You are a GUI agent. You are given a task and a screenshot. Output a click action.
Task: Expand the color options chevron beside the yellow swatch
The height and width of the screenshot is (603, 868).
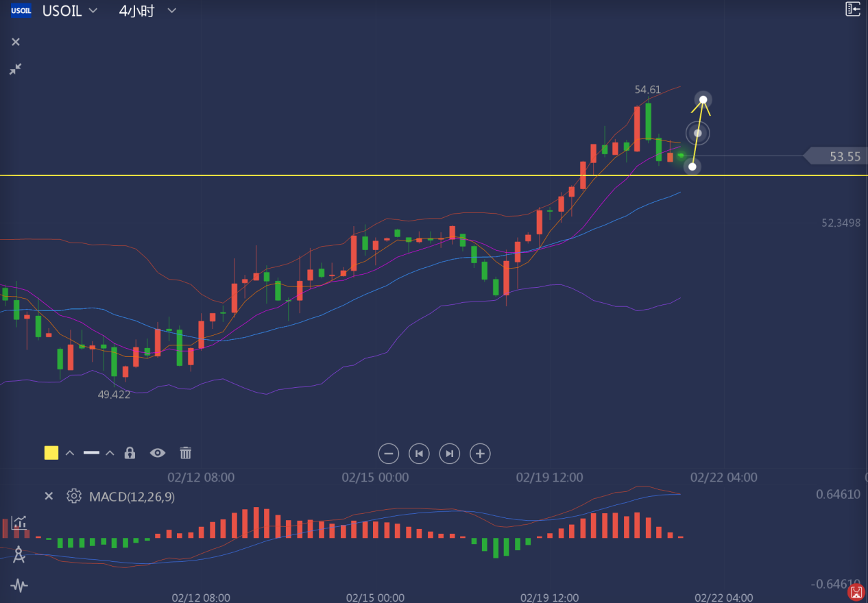click(x=70, y=453)
